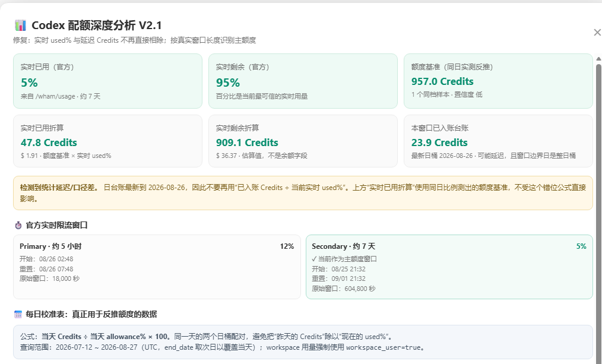Image resolution: width=602 pixels, height=364 pixels.
Task: Click 开始：08/25 21:32 in Secondary
Action: (x=338, y=269)
